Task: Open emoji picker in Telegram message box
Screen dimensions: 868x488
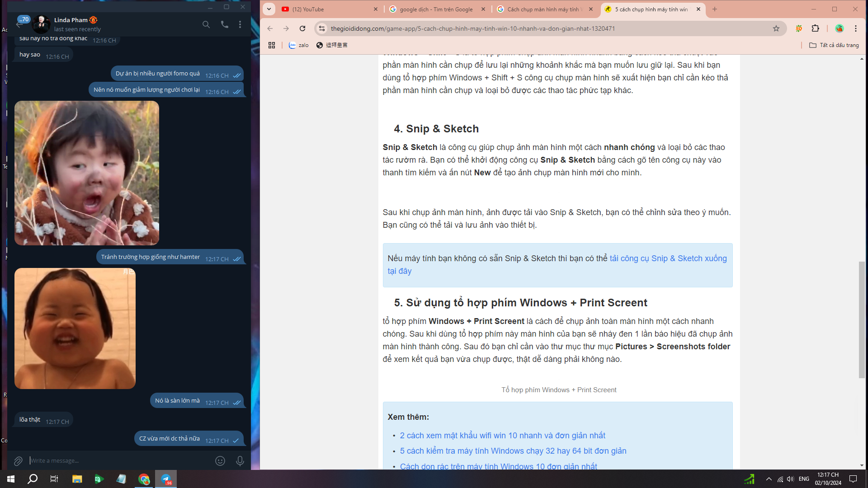Action: click(x=220, y=461)
